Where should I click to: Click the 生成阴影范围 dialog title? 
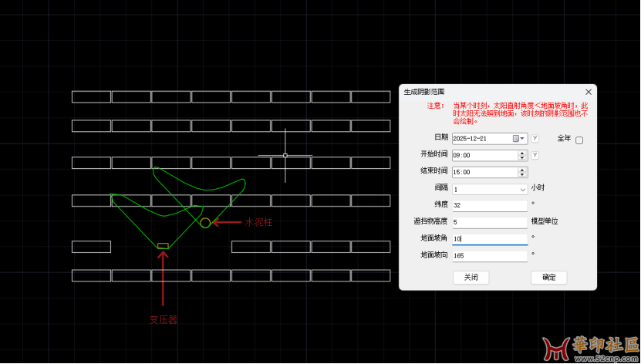click(424, 92)
